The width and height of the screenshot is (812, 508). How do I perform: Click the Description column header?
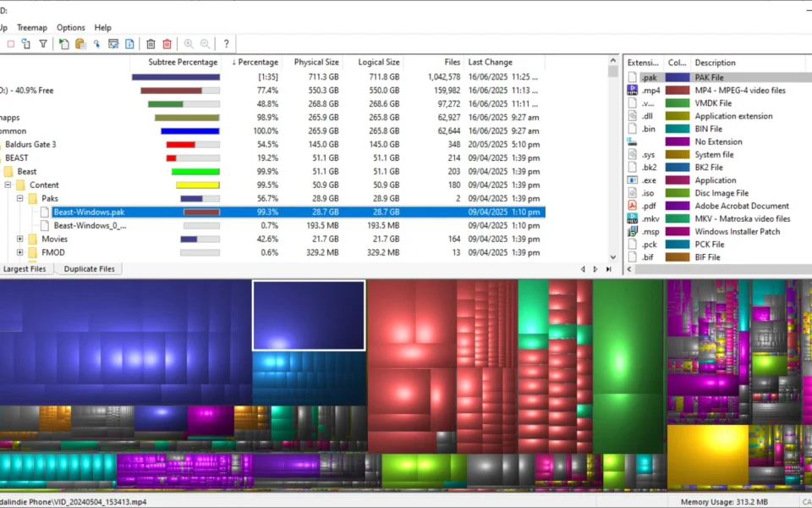tap(747, 63)
